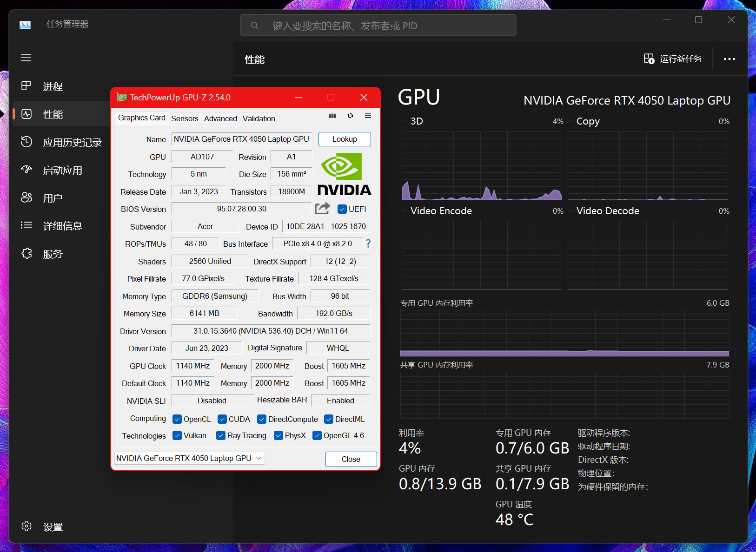The width and height of the screenshot is (756, 552).
Task: Expand the Video Decode graph selector chevron
Action: pyautogui.click(x=570, y=211)
